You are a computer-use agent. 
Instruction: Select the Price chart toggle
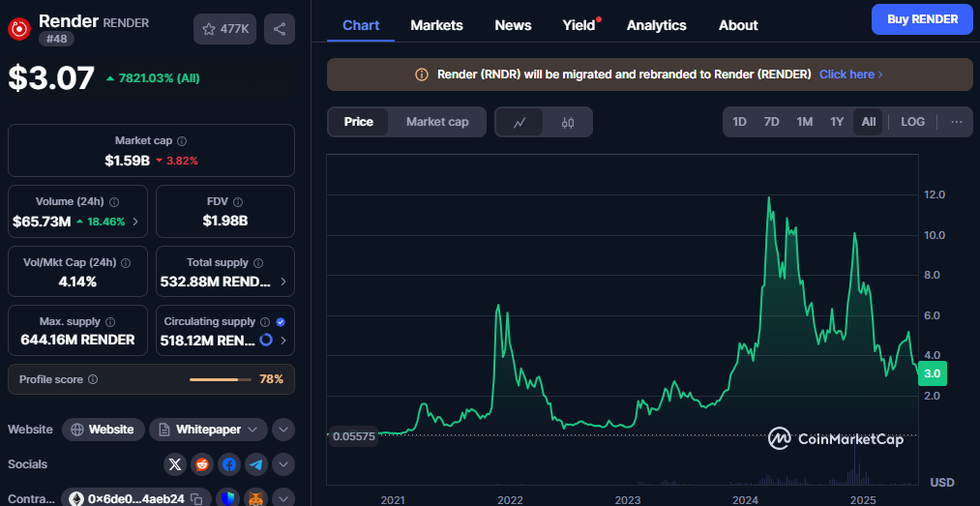(x=359, y=122)
